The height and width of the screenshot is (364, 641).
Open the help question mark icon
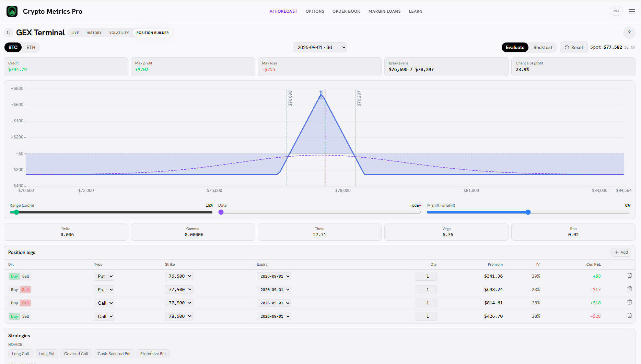coord(629,33)
